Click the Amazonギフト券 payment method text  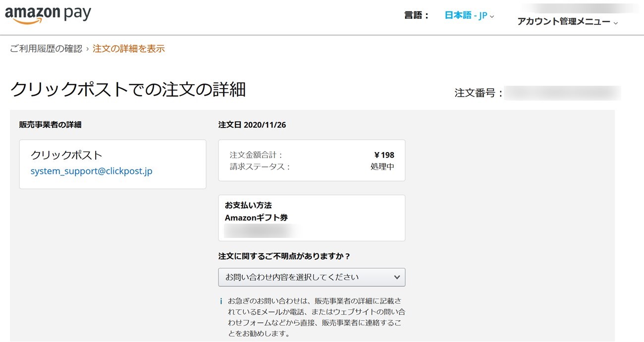(x=257, y=218)
